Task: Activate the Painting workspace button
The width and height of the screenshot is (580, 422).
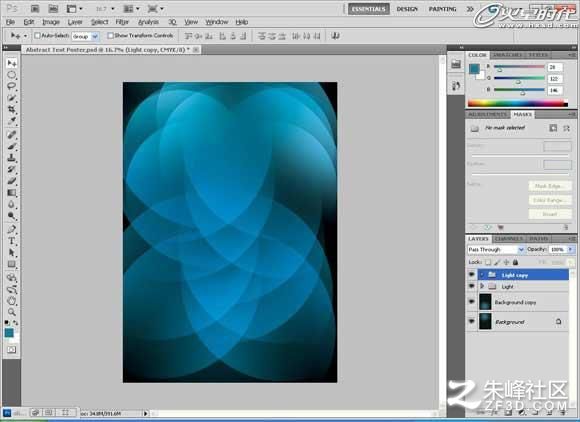Action: coord(442,9)
